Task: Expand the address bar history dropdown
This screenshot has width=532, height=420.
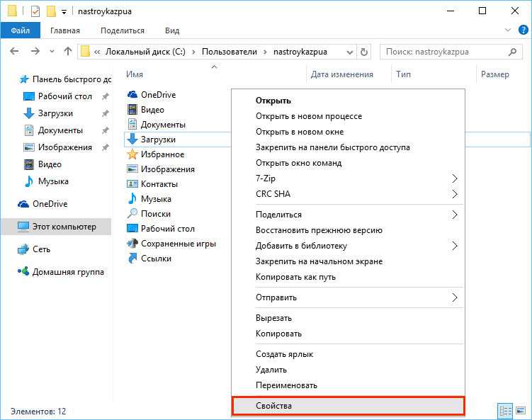Action: pos(349,52)
